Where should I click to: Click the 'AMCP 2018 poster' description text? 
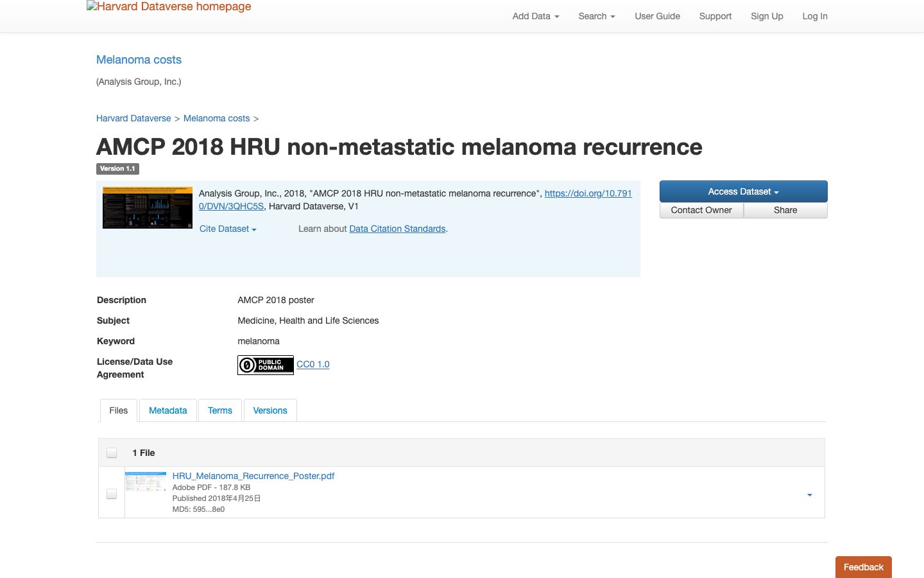coord(276,300)
